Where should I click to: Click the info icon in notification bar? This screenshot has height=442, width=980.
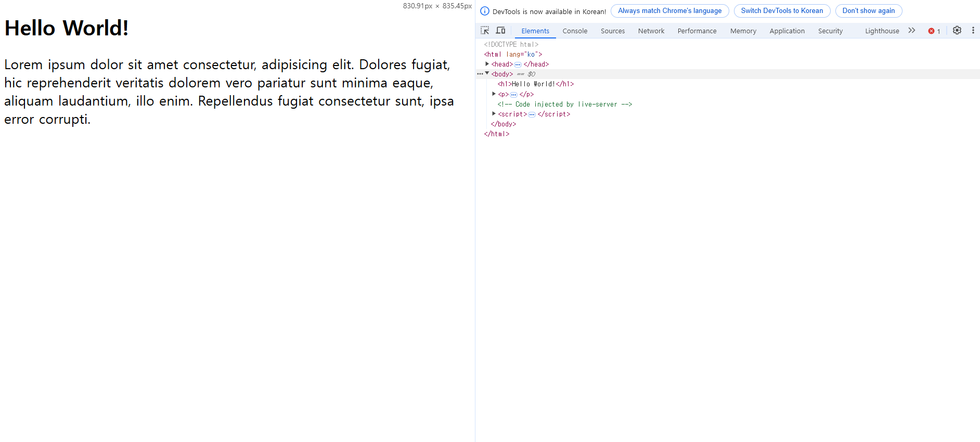click(485, 11)
